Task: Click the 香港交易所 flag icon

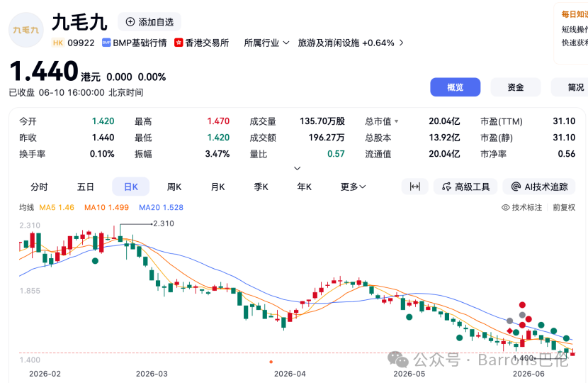Action: [179, 43]
